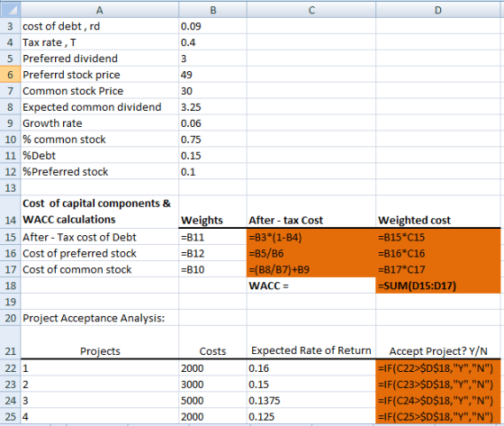Select the cost value 3000
504x426 pixels.
coord(212,384)
